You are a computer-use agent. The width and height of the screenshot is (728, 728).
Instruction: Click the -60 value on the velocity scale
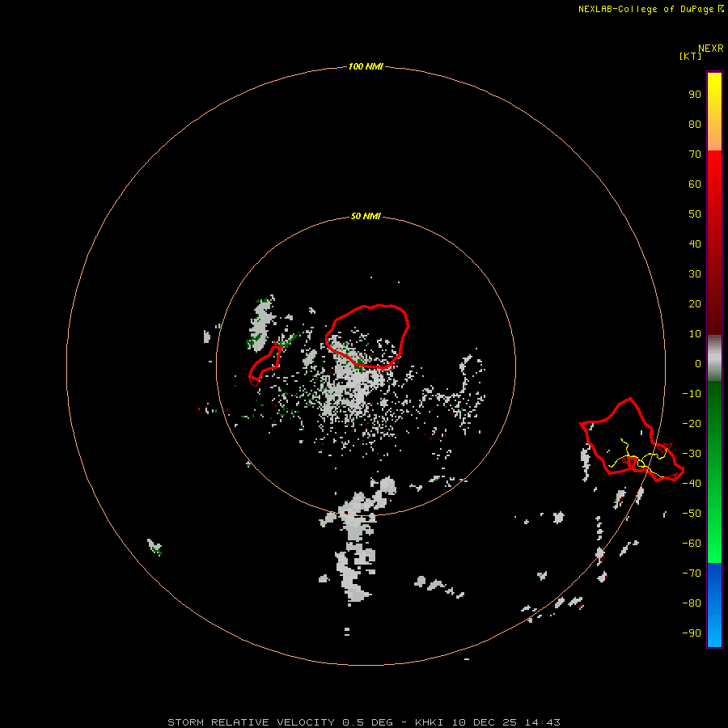[692, 544]
